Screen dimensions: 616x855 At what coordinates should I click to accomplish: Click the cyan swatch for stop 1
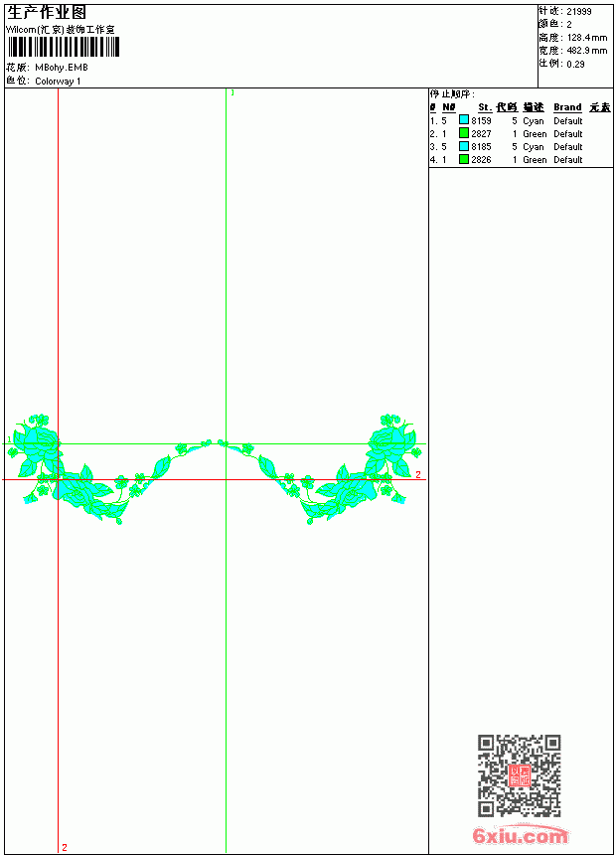tap(464, 120)
